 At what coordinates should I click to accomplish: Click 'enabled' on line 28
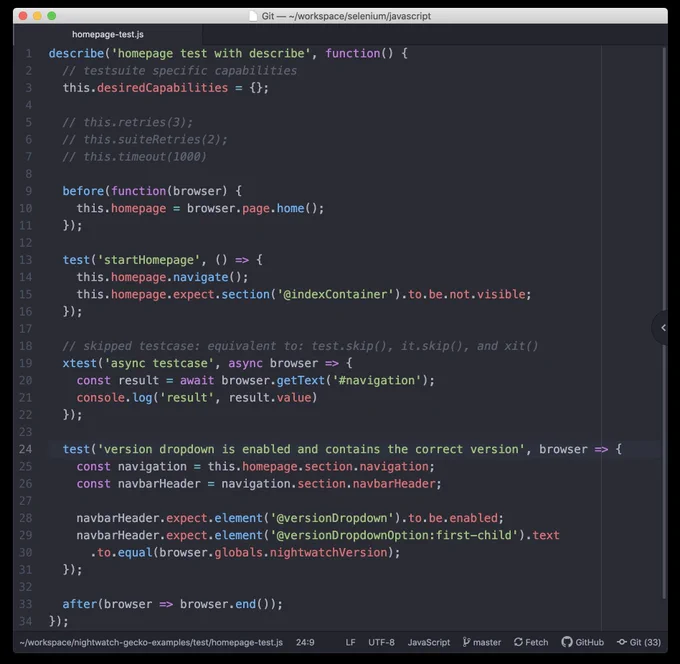point(473,518)
